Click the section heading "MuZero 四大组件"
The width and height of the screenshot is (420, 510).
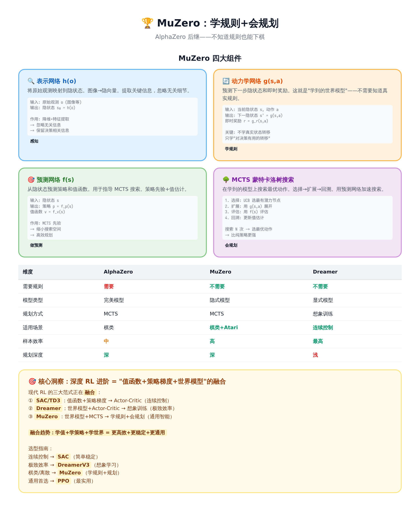(210, 58)
